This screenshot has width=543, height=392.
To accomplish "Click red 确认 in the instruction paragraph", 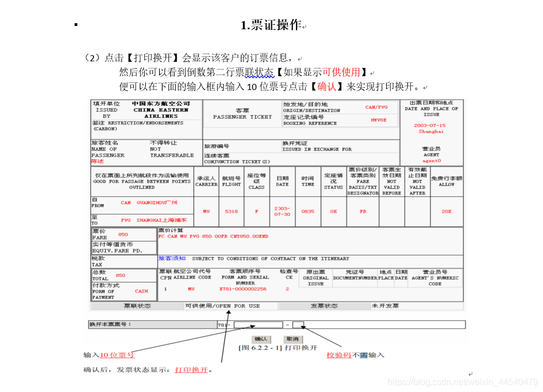I will 326,87.
